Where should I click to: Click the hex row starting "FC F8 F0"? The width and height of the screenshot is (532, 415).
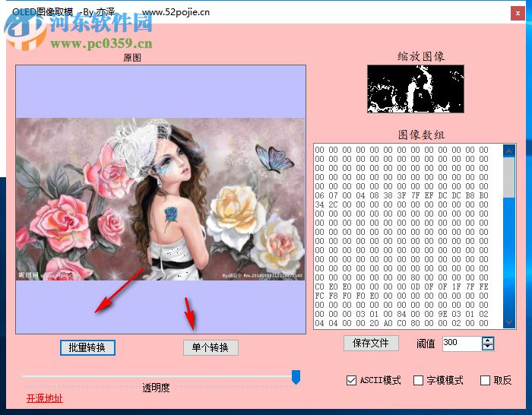402,296
